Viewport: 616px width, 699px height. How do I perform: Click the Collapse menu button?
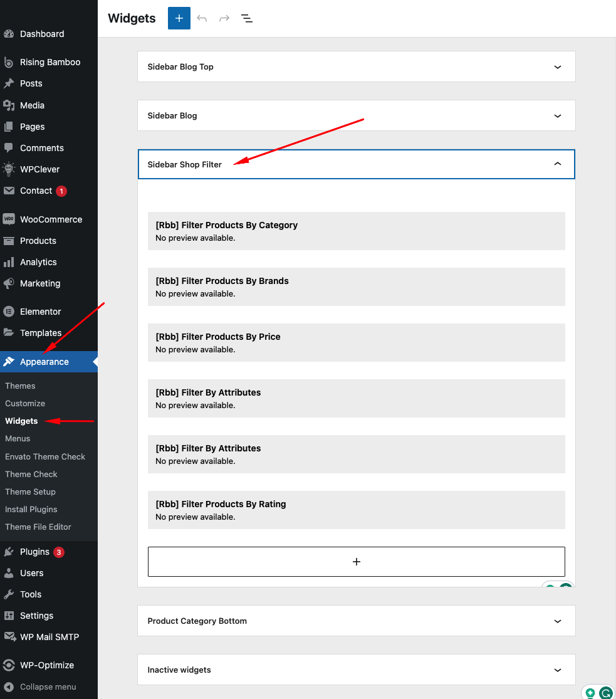[x=48, y=686]
